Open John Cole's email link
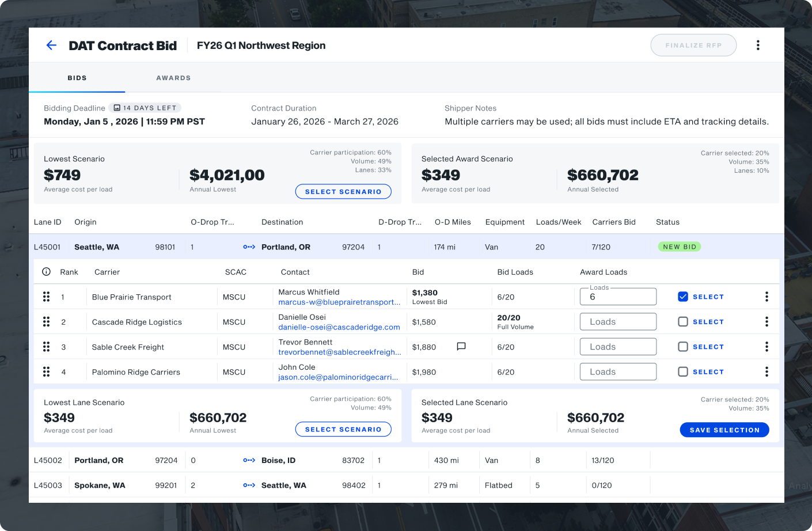812x531 pixels. (338, 377)
